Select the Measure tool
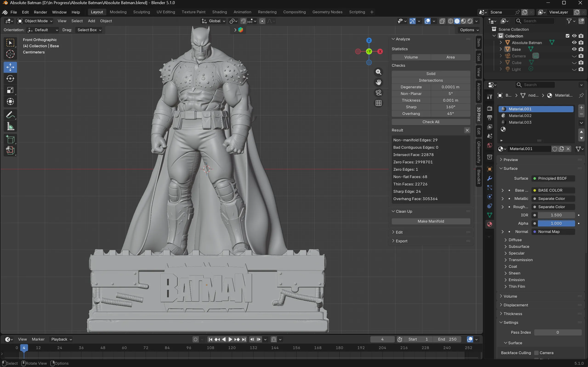588x367 pixels. (x=10, y=126)
